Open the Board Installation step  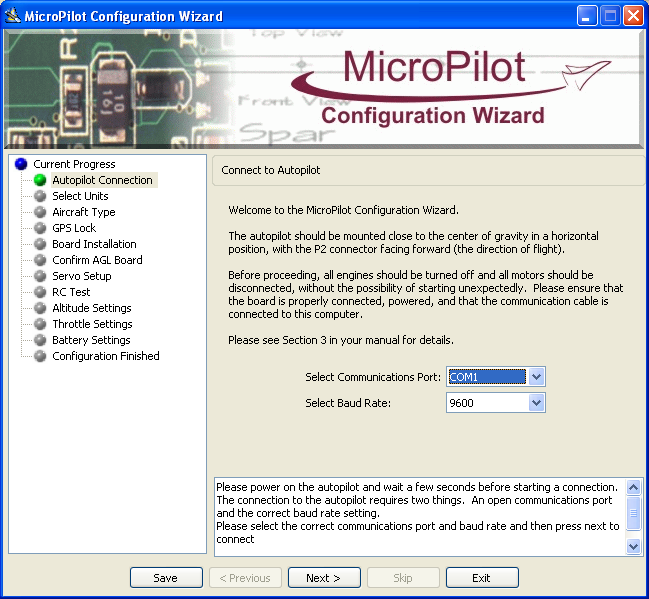pos(94,244)
